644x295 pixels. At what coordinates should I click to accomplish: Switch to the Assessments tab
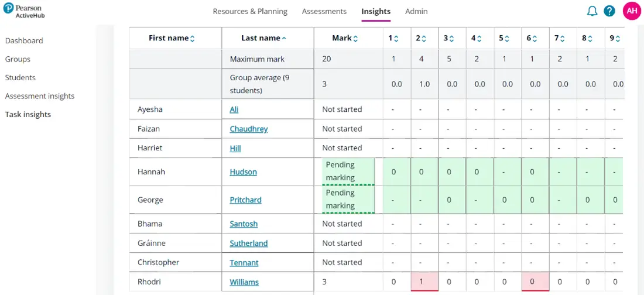(324, 11)
